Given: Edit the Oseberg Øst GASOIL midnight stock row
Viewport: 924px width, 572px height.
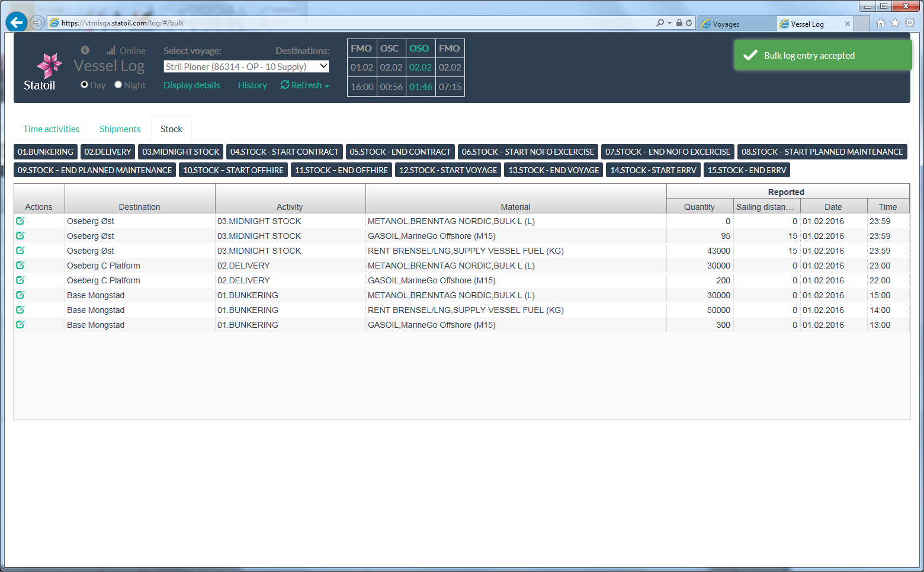Looking at the screenshot, I should pos(20,235).
